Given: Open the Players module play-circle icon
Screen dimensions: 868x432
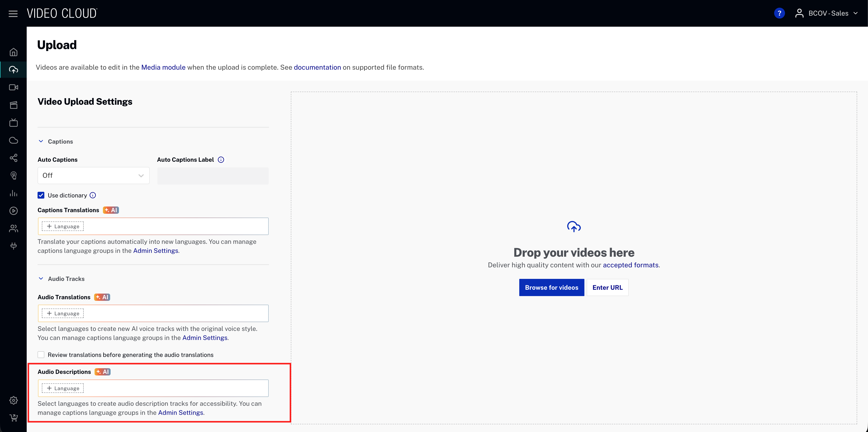Looking at the screenshot, I should click(14, 211).
